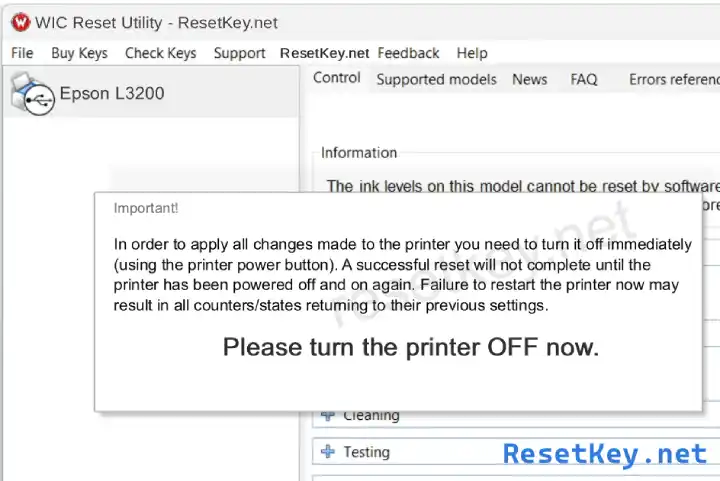720x481 pixels.
Task: Select the Epson L3200 printer entry
Action: (x=151, y=94)
